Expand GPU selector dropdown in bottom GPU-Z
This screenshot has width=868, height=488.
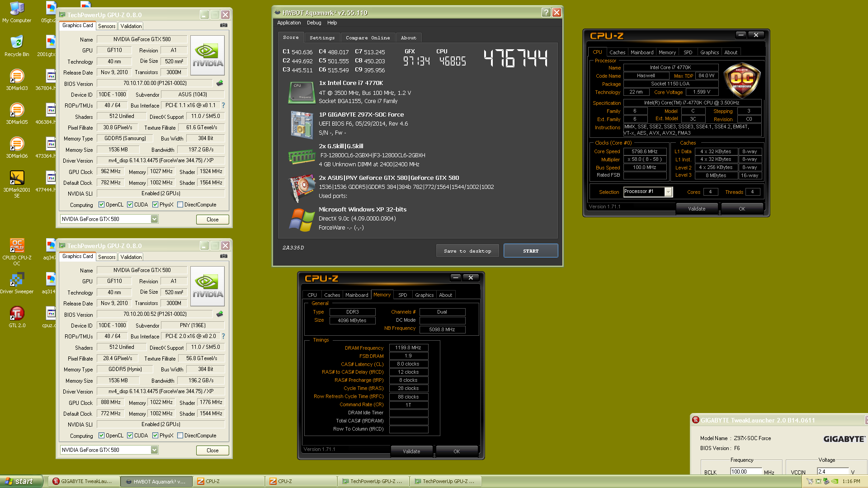point(154,450)
